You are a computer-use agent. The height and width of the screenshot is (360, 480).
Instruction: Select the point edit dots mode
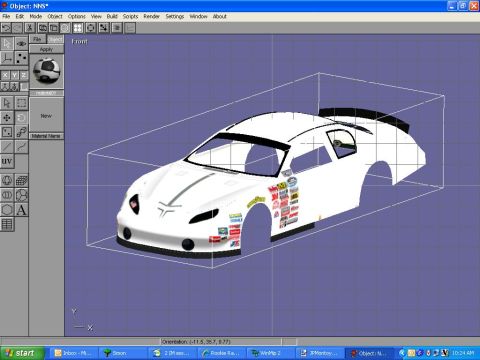(x=21, y=58)
